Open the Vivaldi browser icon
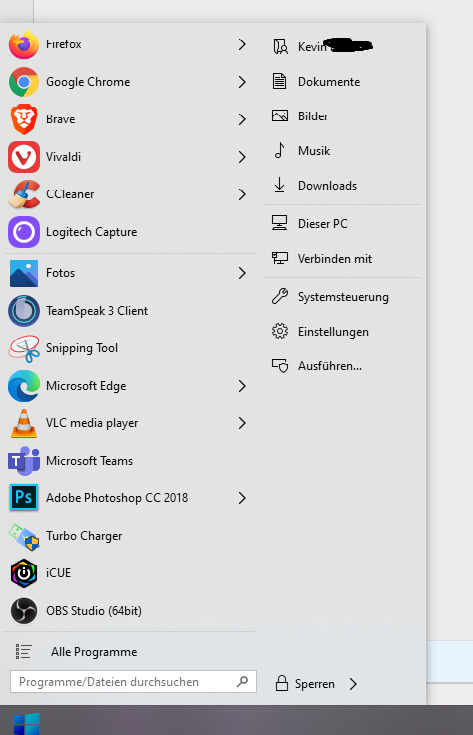 23,157
